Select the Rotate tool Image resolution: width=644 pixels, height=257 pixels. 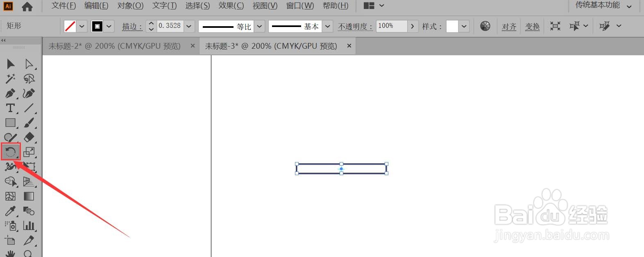tap(11, 152)
